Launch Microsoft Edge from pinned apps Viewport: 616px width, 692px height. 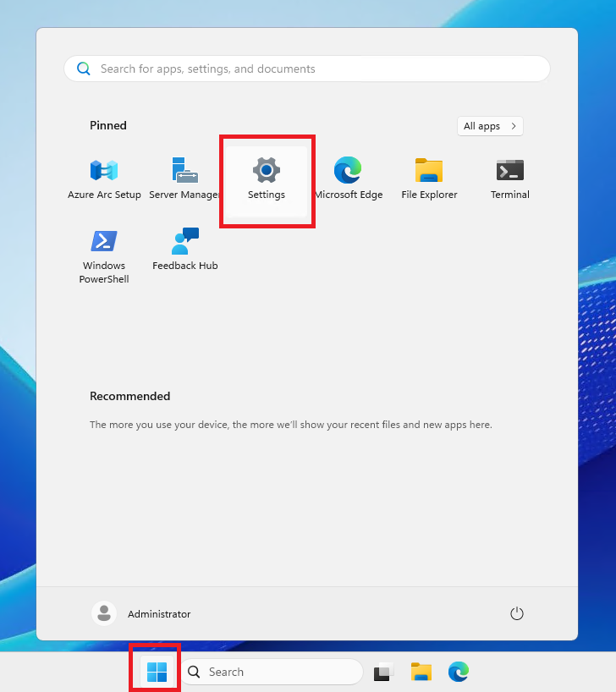pos(348,179)
